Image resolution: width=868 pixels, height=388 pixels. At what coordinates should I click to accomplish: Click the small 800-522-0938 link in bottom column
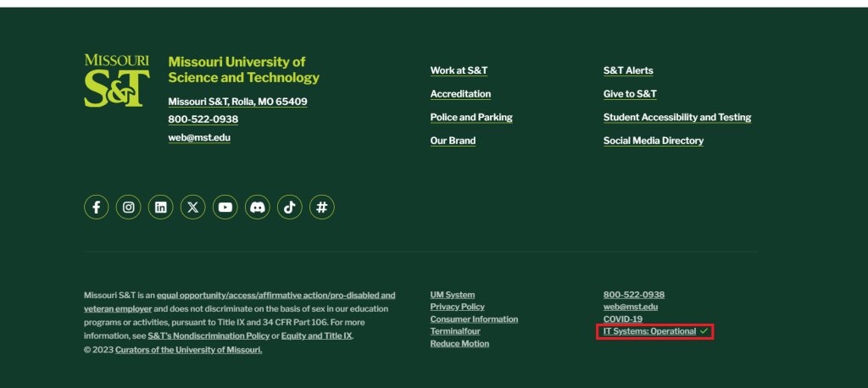tap(634, 295)
